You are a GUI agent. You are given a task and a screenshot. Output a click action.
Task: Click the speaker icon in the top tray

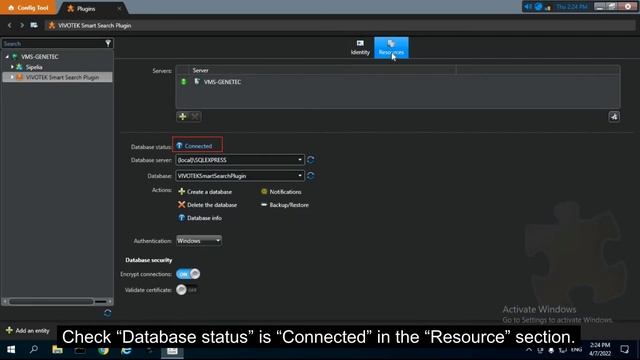pos(528,7)
